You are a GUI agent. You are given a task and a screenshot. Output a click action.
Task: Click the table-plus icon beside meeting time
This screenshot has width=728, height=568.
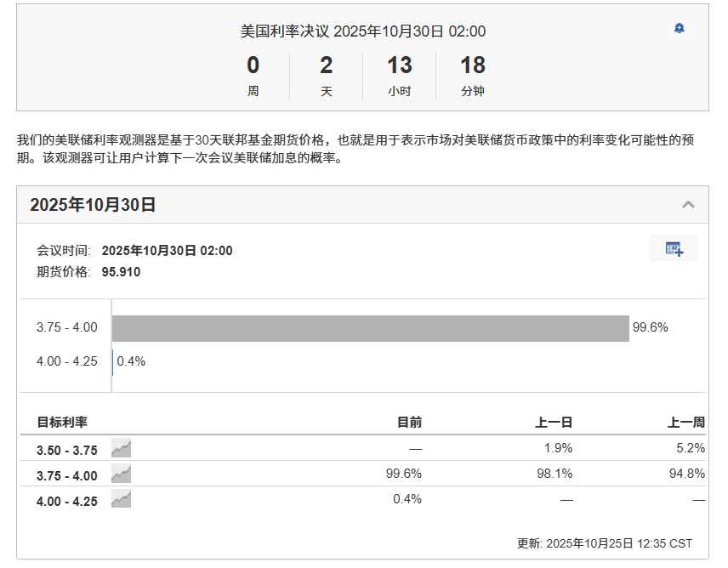click(674, 249)
